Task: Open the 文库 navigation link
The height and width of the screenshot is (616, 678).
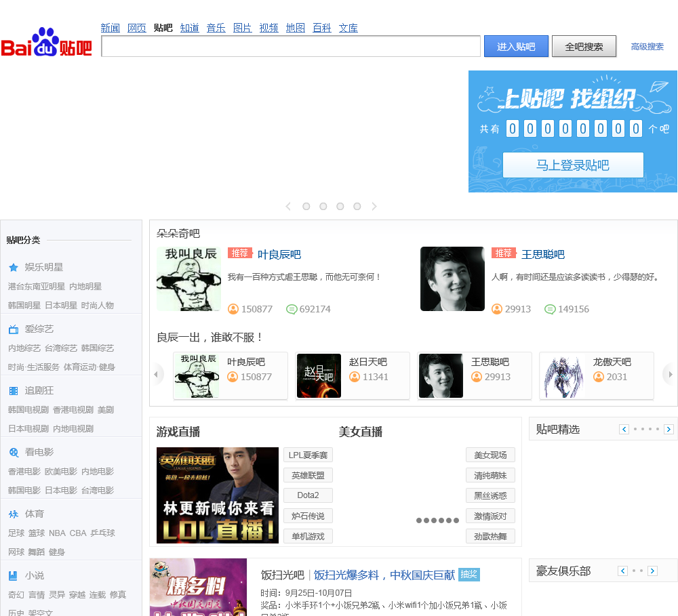Action: (348, 28)
